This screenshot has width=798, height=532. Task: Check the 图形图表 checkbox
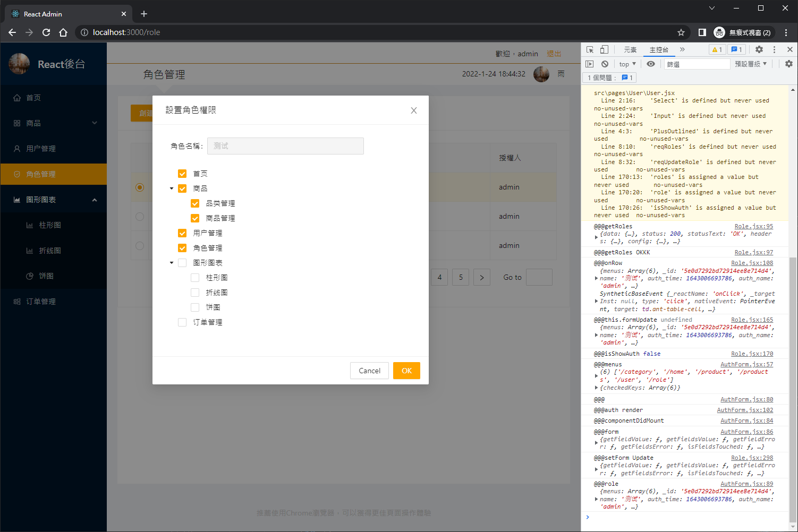pos(182,263)
